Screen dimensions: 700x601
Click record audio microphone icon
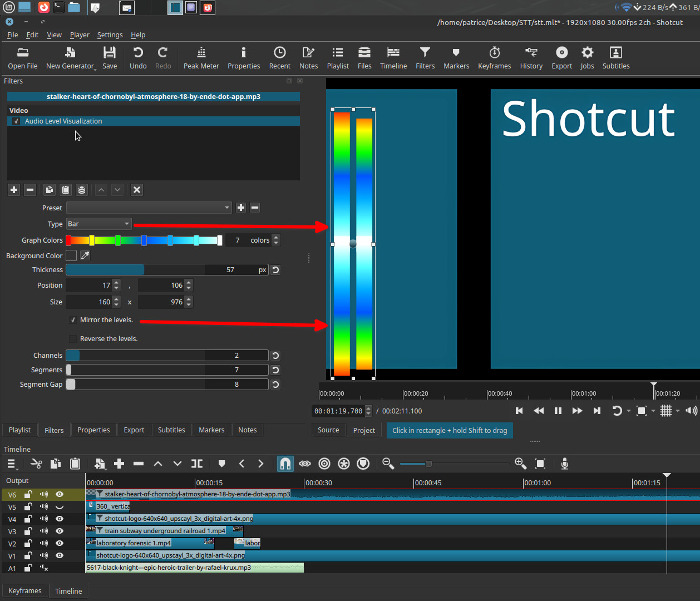coord(564,464)
